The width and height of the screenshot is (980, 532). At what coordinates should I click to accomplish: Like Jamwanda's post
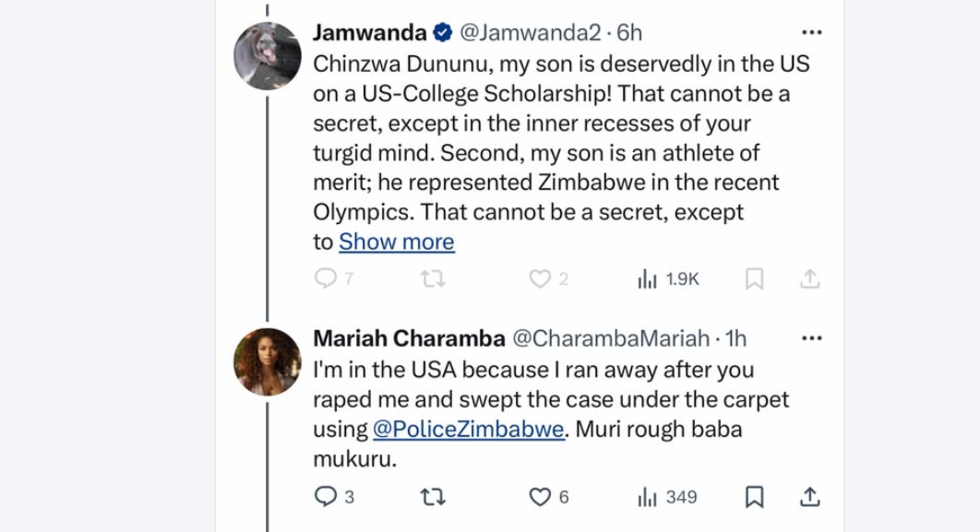point(539,278)
